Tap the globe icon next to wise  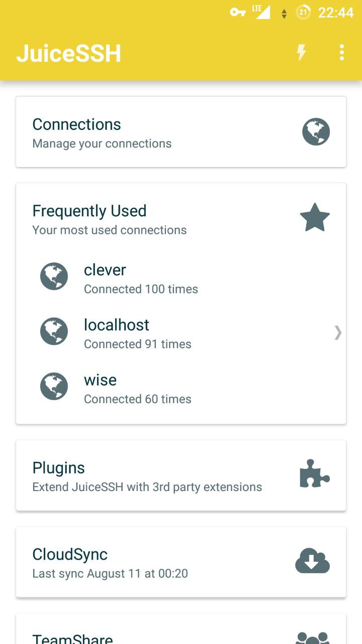coord(54,386)
